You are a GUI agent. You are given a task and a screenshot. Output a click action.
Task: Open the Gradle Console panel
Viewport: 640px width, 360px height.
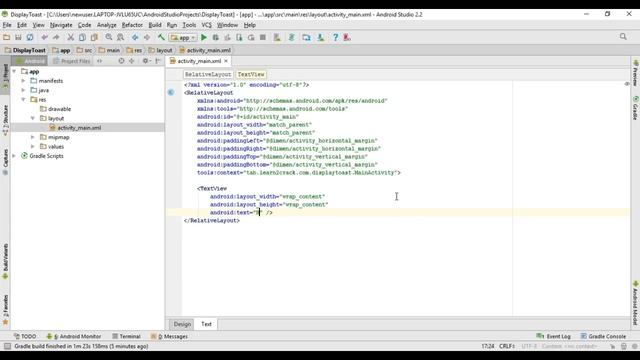click(603, 336)
